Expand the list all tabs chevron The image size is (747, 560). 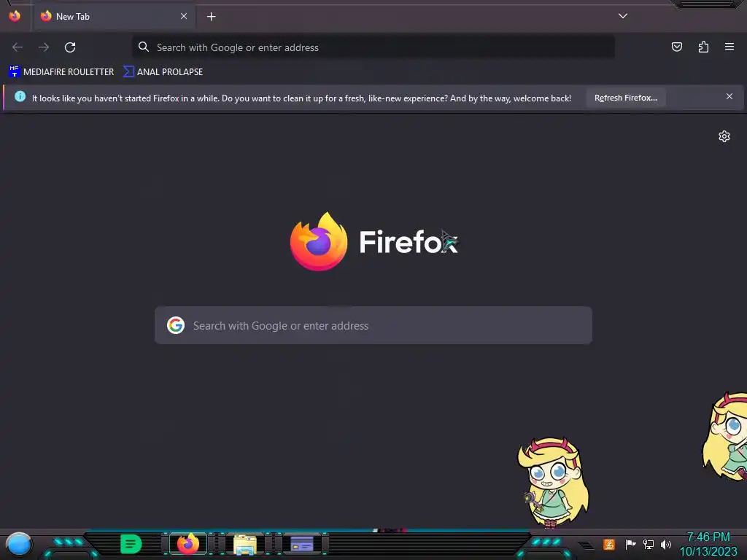(622, 16)
